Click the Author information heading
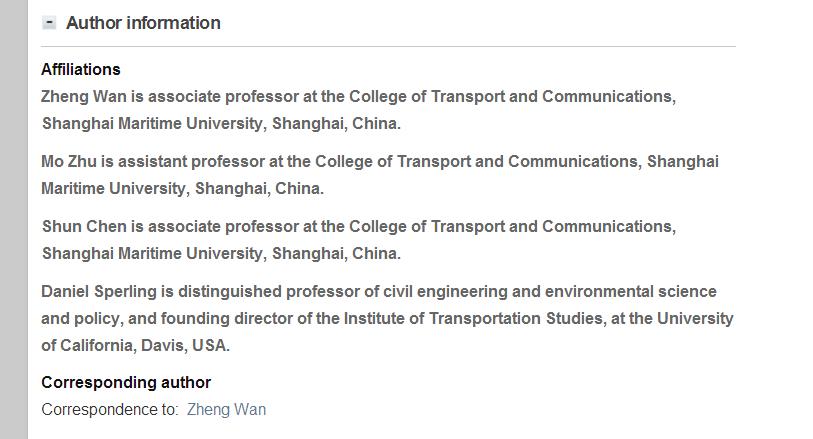813x439 pixels. point(143,23)
